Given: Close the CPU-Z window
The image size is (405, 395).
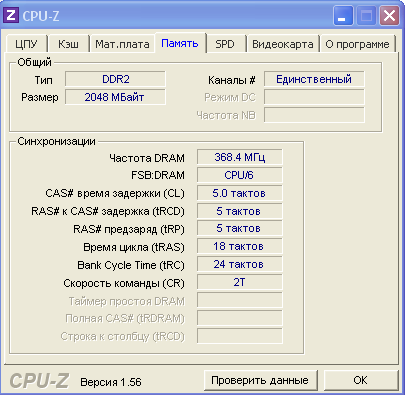Looking at the screenshot, I should point(389,16).
